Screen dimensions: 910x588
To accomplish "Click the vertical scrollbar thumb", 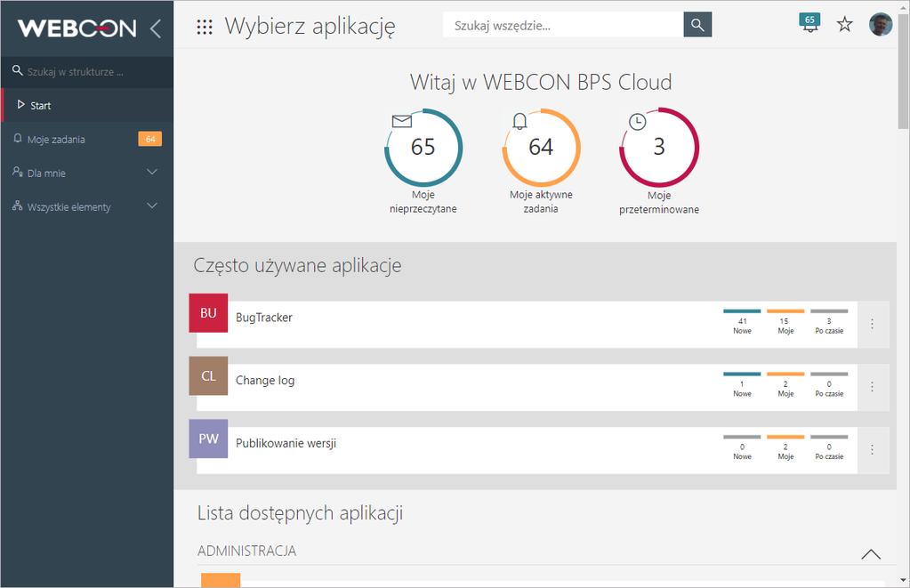I will pyautogui.click(x=903, y=71).
